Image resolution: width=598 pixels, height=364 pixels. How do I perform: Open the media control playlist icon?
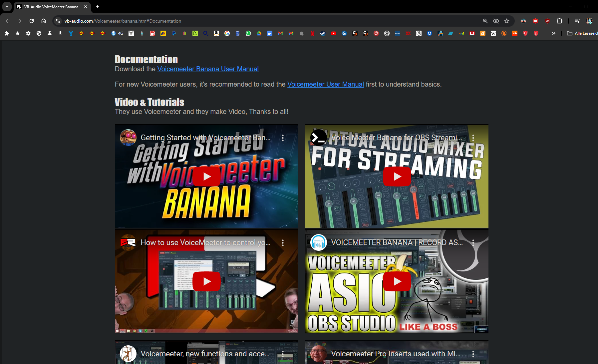pyautogui.click(x=577, y=21)
